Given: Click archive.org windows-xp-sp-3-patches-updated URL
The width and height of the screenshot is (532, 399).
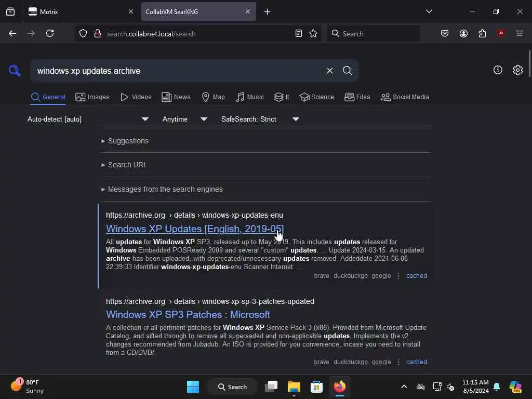Looking at the screenshot, I should [210, 301].
